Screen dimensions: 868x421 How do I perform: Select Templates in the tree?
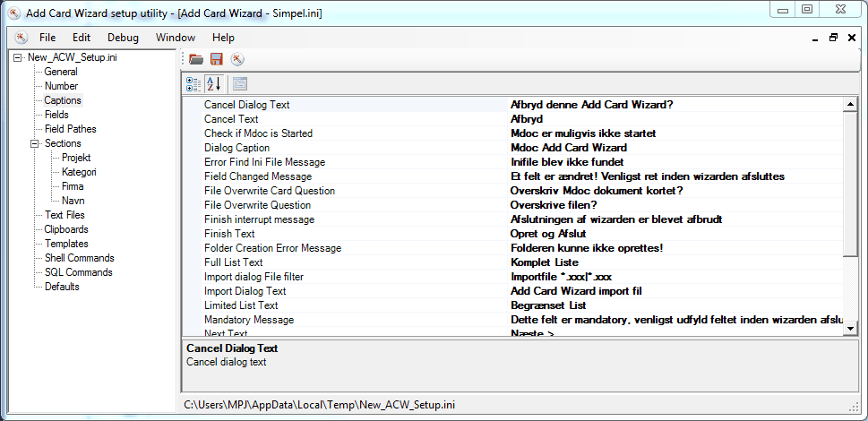pyautogui.click(x=66, y=244)
